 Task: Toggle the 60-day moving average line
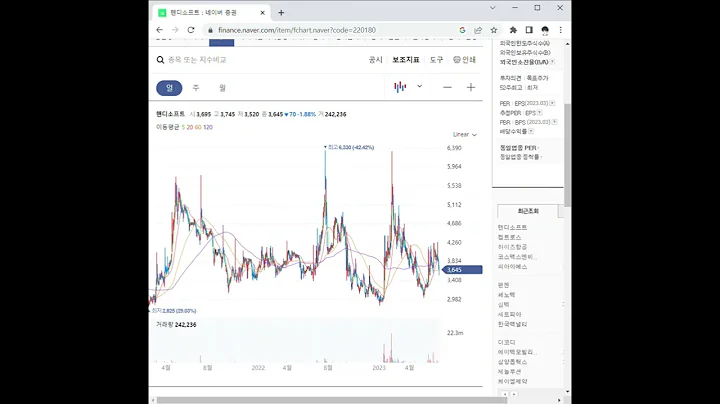pos(198,127)
